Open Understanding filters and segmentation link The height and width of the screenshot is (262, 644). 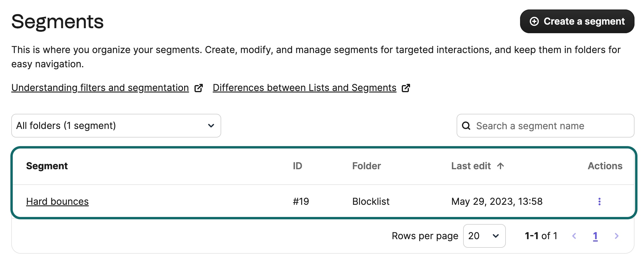[x=100, y=88]
